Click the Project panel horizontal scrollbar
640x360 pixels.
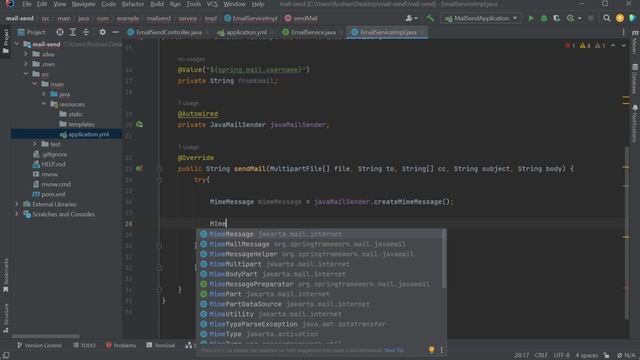tap(46, 336)
